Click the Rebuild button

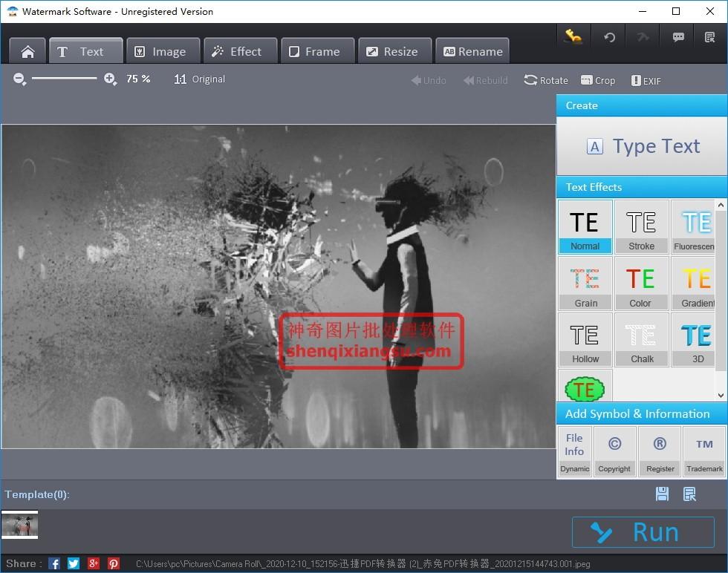tap(486, 80)
